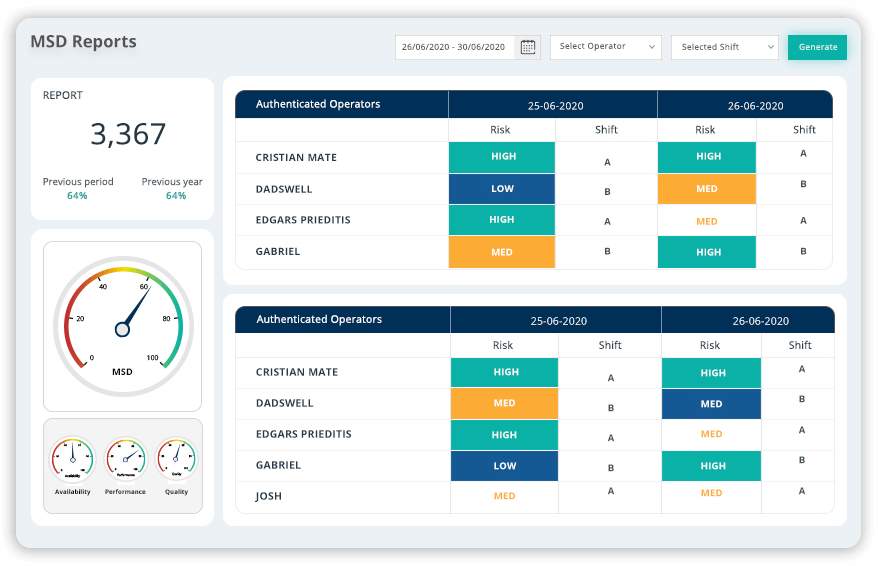Open the calendar date picker icon
Viewport: 878px width, 566px height.
tap(528, 47)
